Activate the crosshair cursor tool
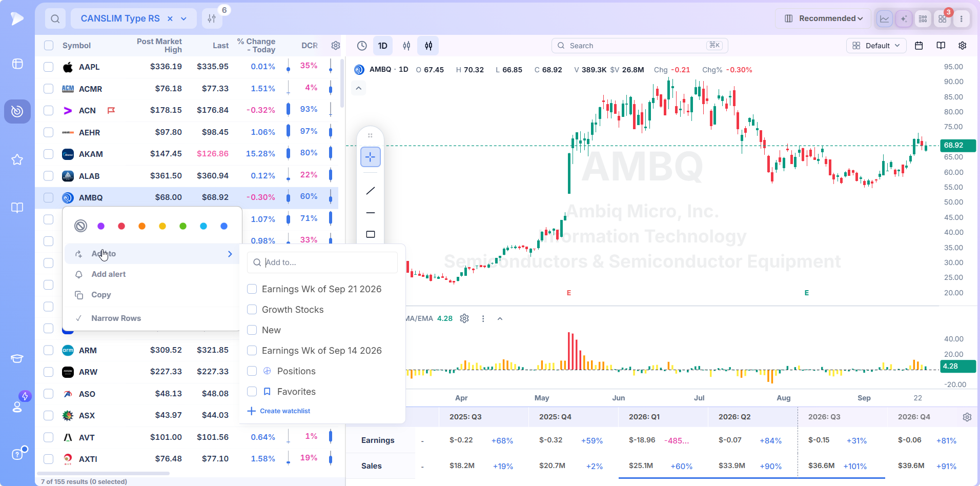The height and width of the screenshot is (486, 980). pyautogui.click(x=371, y=157)
